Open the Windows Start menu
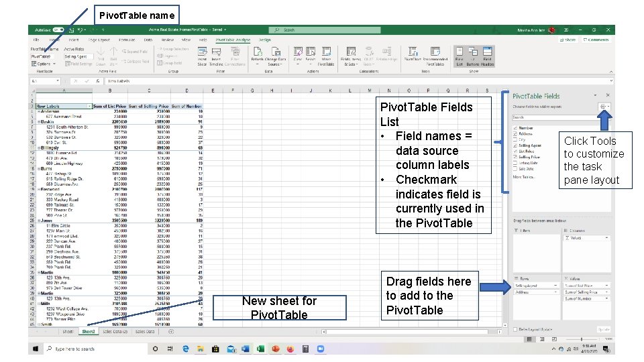This screenshot has width=644, height=362. click(36, 349)
